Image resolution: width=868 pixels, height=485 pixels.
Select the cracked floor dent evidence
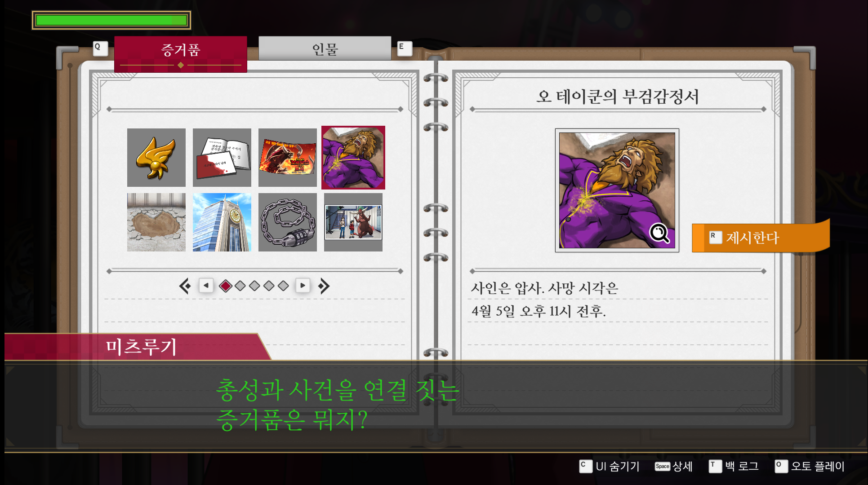pos(156,222)
